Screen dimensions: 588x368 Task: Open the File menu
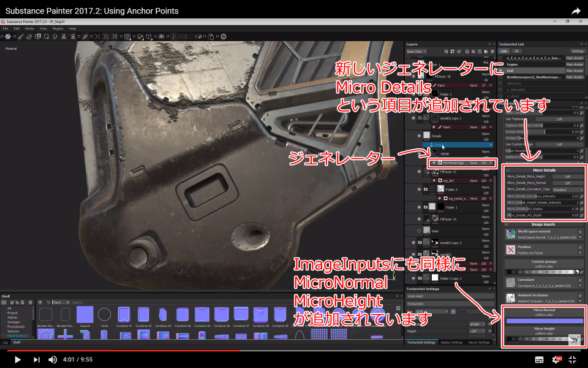tap(6, 29)
